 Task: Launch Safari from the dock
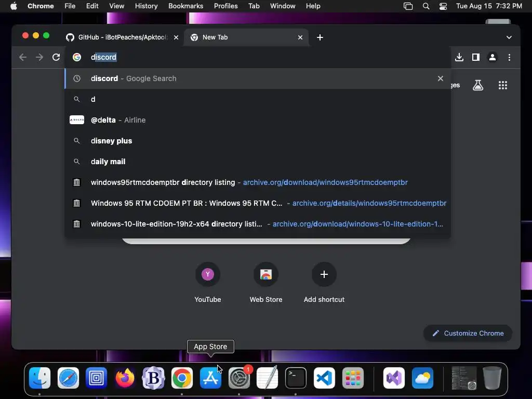point(68,378)
